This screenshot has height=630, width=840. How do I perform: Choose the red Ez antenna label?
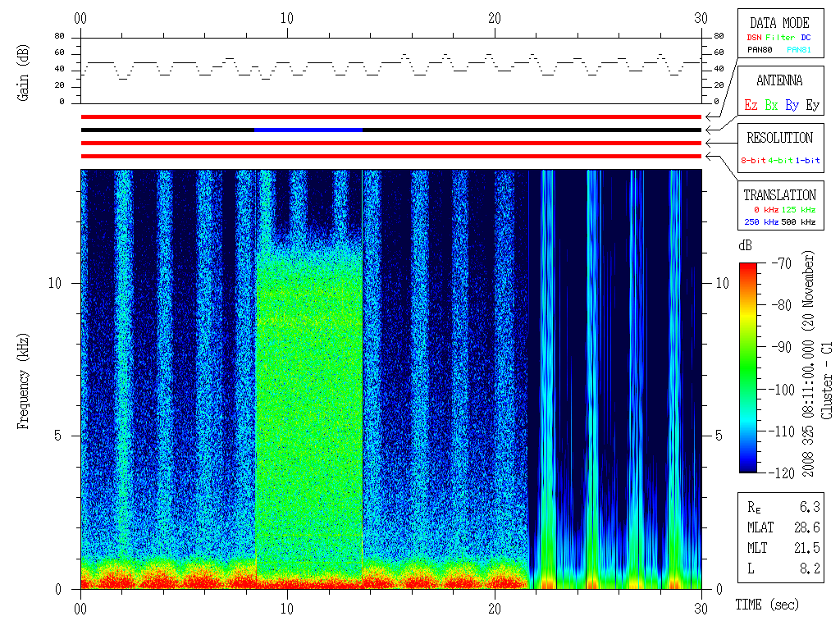pos(751,105)
